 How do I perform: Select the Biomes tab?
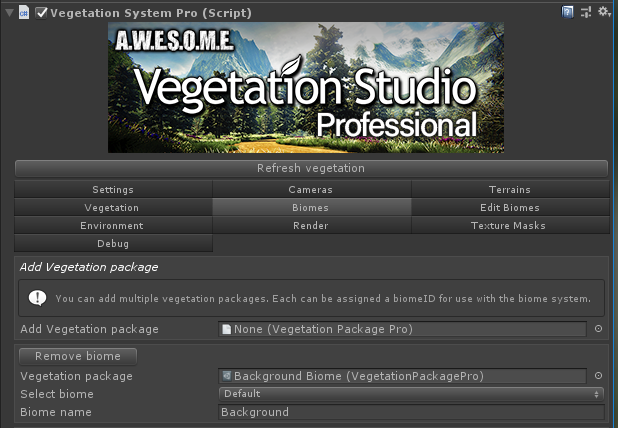point(311,208)
